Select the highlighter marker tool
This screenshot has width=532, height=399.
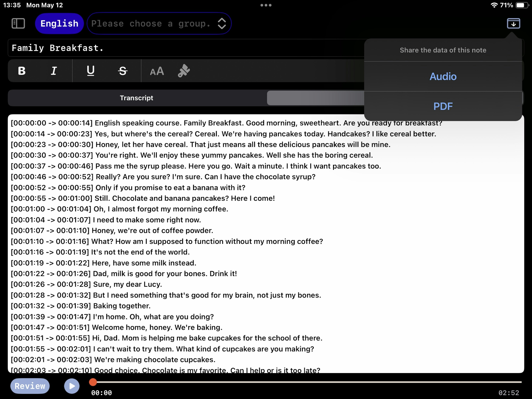(x=184, y=71)
